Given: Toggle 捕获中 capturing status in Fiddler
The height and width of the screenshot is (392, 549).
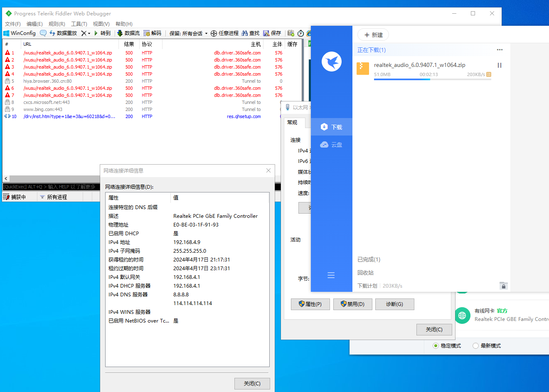Looking at the screenshot, I should [x=15, y=197].
